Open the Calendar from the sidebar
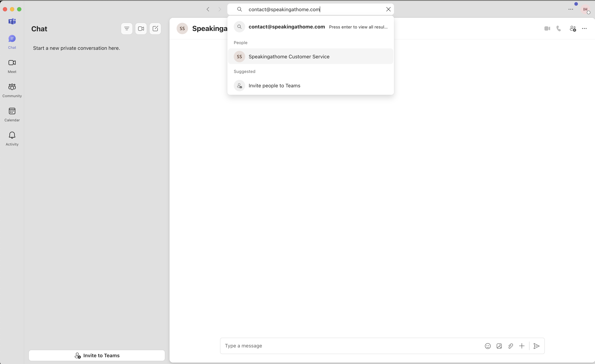595x364 pixels. pyautogui.click(x=12, y=114)
